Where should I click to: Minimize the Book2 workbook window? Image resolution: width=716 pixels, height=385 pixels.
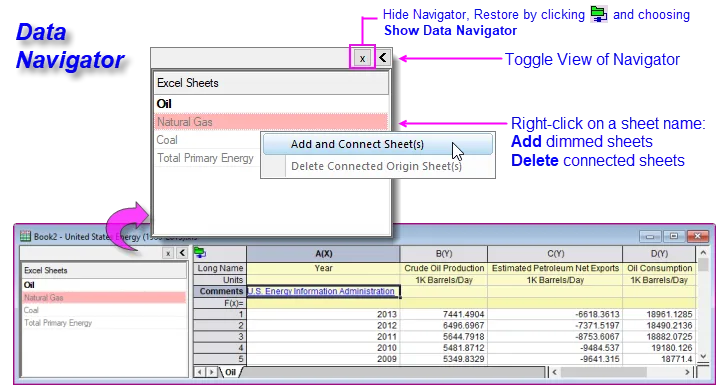650,236
